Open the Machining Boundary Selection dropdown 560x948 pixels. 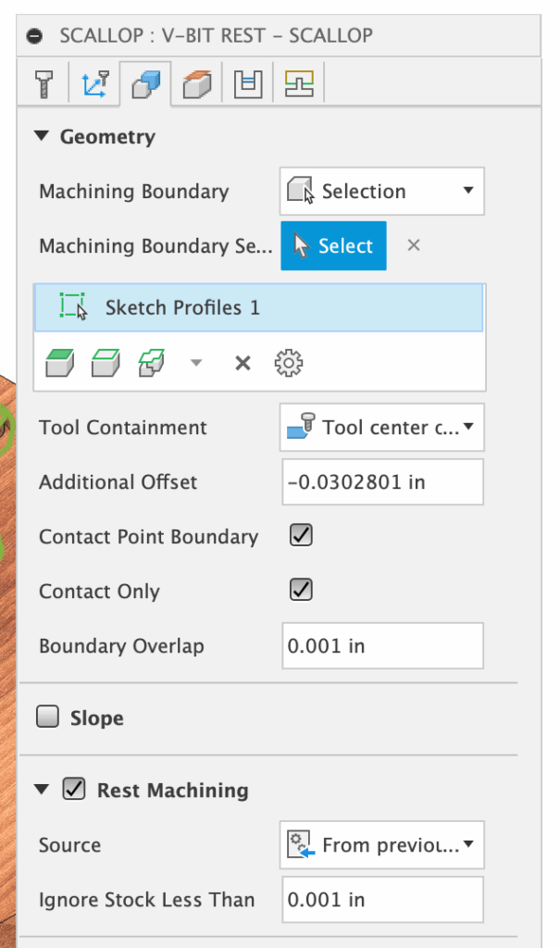point(381,192)
